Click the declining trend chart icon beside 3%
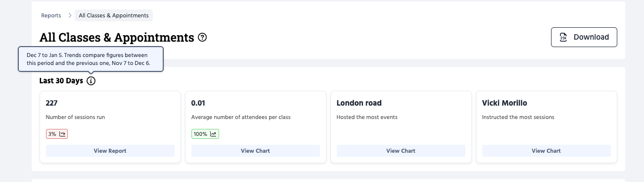The width and height of the screenshot is (644, 182). click(x=62, y=134)
